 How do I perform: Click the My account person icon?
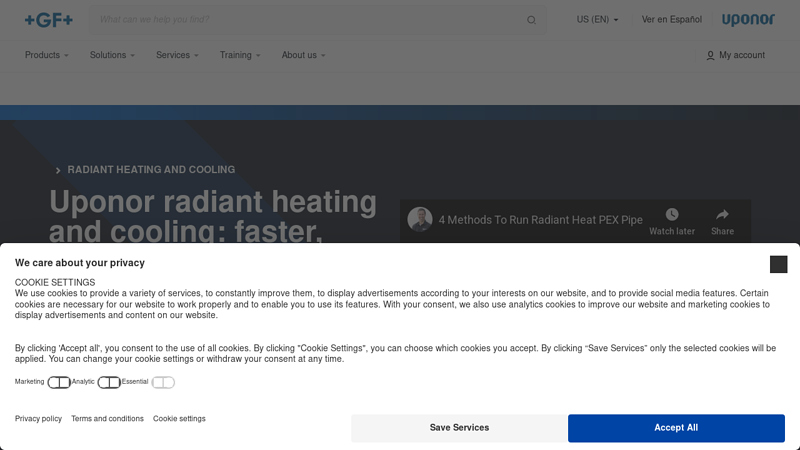tap(710, 55)
